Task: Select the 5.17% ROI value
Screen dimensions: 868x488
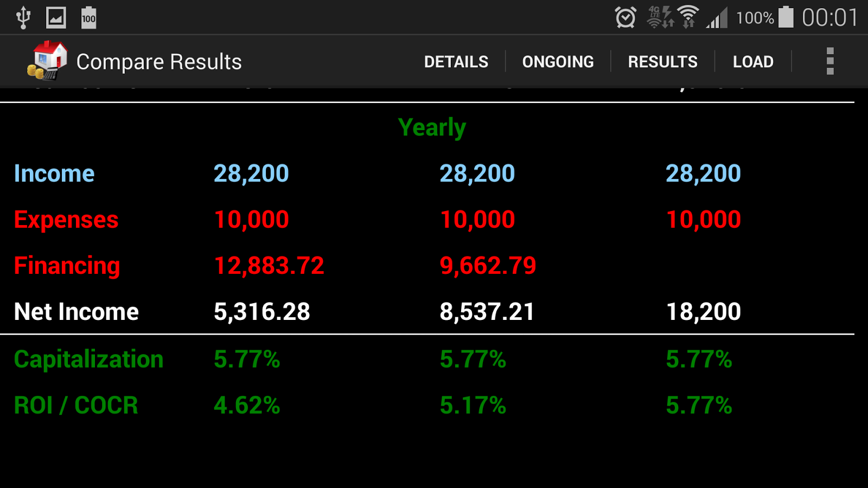Action: (473, 406)
